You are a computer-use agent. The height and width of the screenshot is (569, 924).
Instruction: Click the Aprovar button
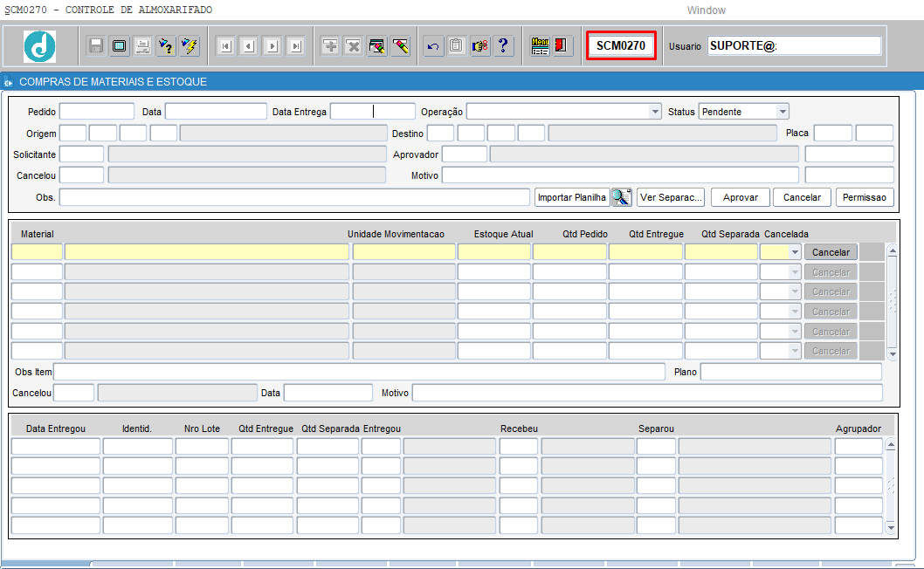(x=741, y=197)
